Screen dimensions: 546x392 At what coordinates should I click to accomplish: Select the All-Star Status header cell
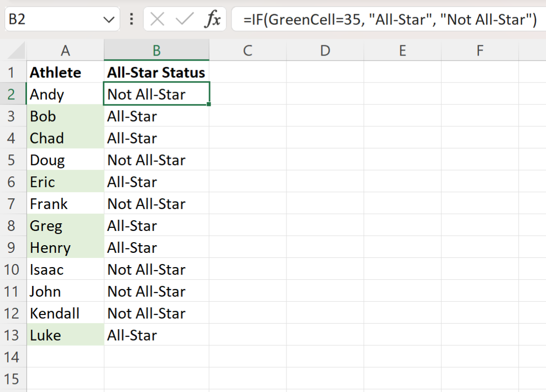(157, 72)
